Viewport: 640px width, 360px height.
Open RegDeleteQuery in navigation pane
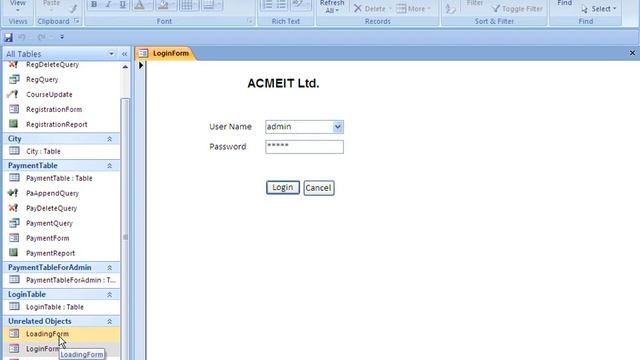[52, 64]
